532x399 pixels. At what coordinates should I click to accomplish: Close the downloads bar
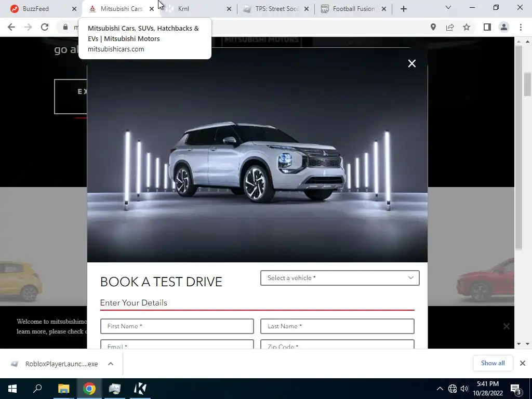pos(523,363)
